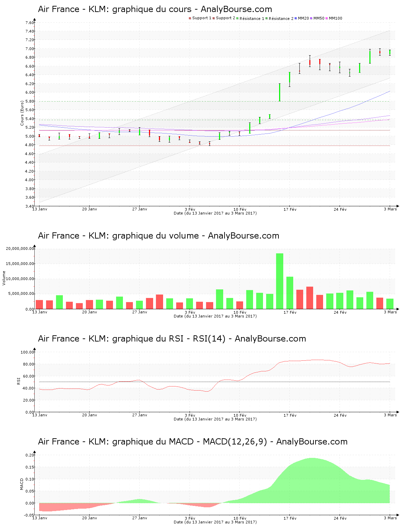This screenshot has height=532, width=412.
Task: Click the 20,000,000.00 volume axis value
Action: pyautogui.click(x=20, y=248)
